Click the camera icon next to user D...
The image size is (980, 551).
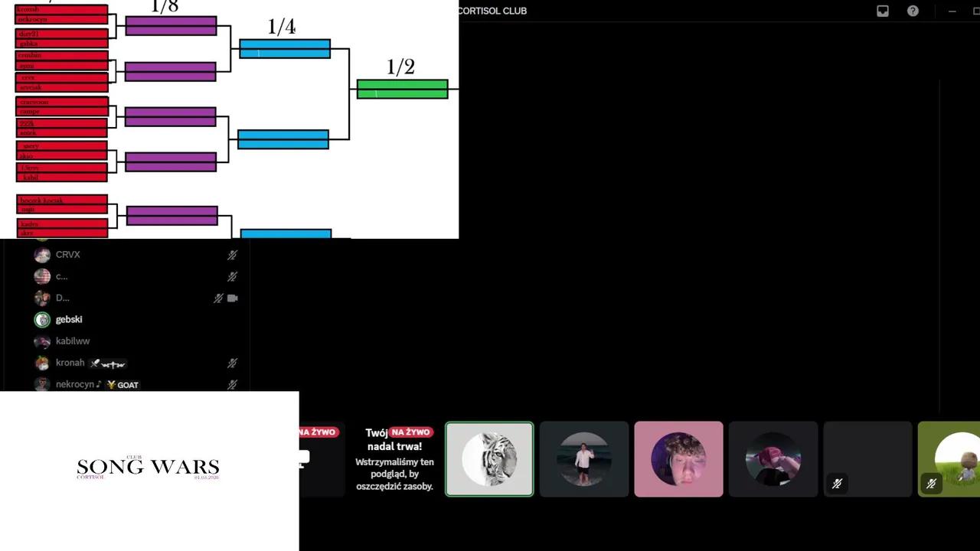click(x=233, y=298)
